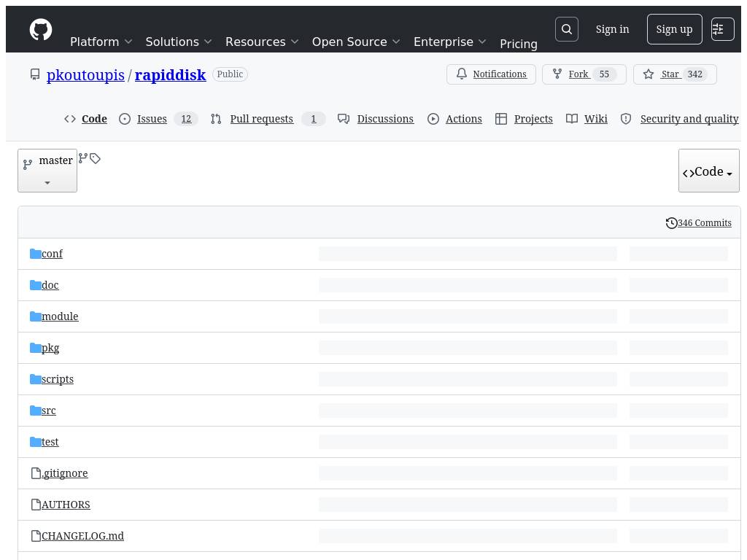
Task: Click the Actions play icon
Action: (x=433, y=119)
